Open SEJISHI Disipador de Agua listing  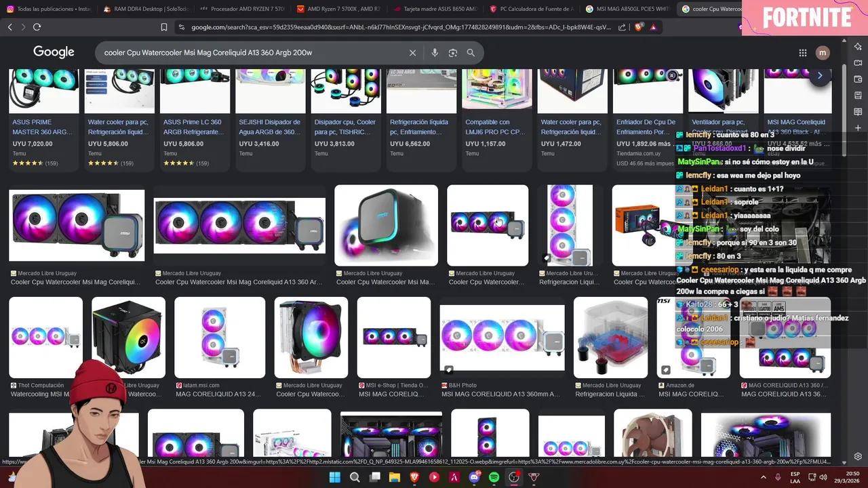pyautogui.click(x=270, y=119)
